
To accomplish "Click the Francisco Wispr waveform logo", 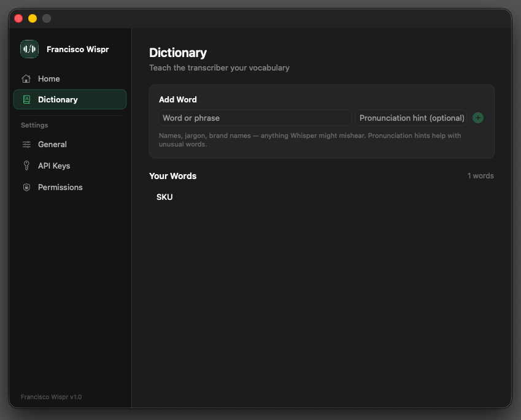I will click(x=29, y=49).
